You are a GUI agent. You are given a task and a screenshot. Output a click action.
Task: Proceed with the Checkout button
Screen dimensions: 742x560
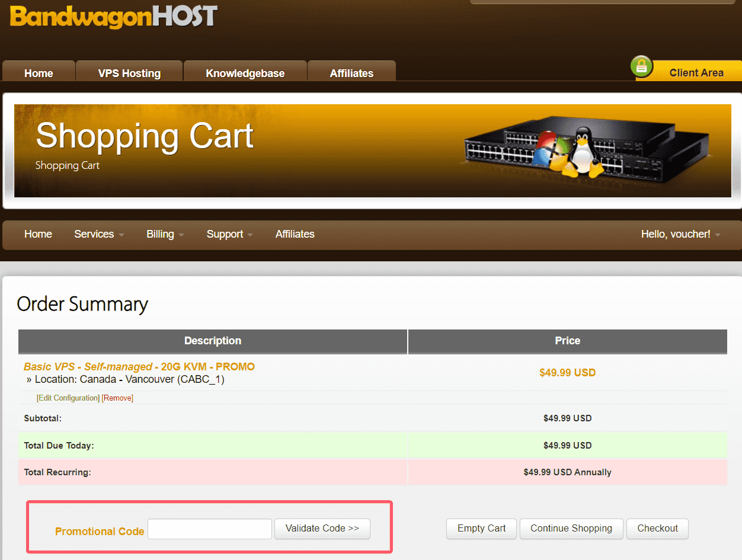tap(658, 529)
